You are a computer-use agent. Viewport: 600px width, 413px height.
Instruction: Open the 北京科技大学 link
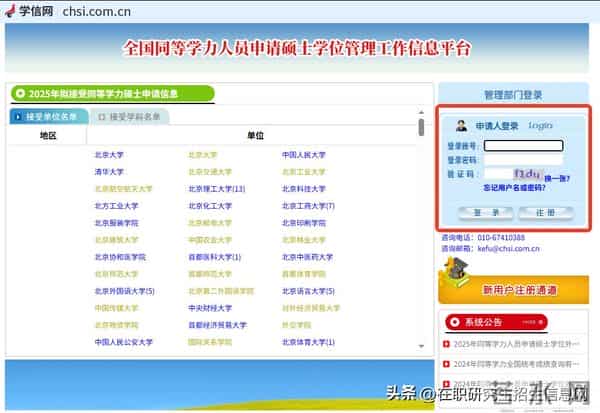[x=303, y=189]
